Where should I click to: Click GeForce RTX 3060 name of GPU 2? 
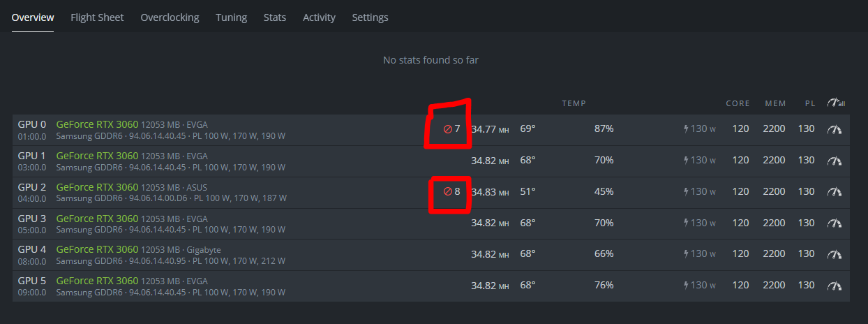click(x=97, y=186)
